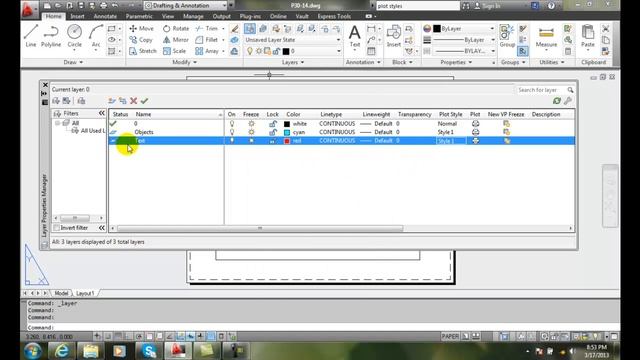Toggle Freeze sun for layer 0
The image size is (640, 360).
coord(251,124)
